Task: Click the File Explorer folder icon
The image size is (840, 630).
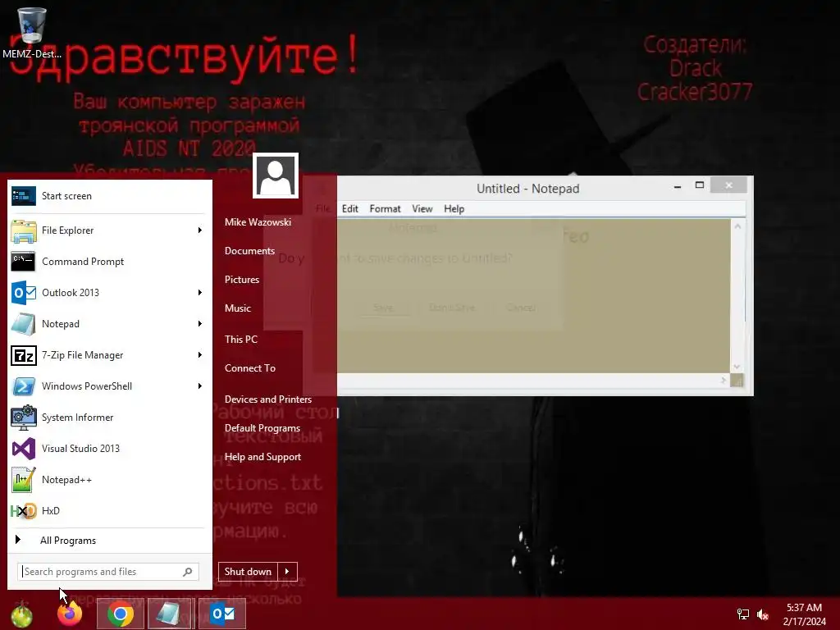Action: (24, 231)
